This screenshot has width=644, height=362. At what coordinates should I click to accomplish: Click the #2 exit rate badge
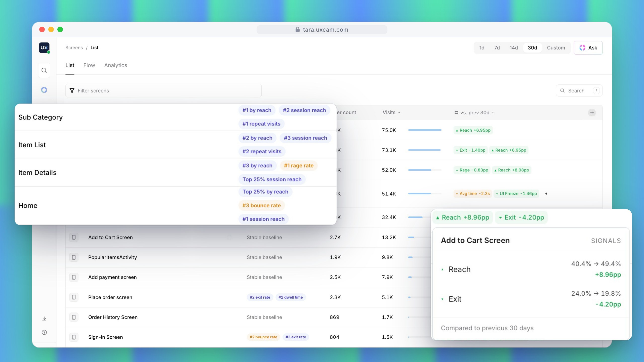tap(260, 297)
